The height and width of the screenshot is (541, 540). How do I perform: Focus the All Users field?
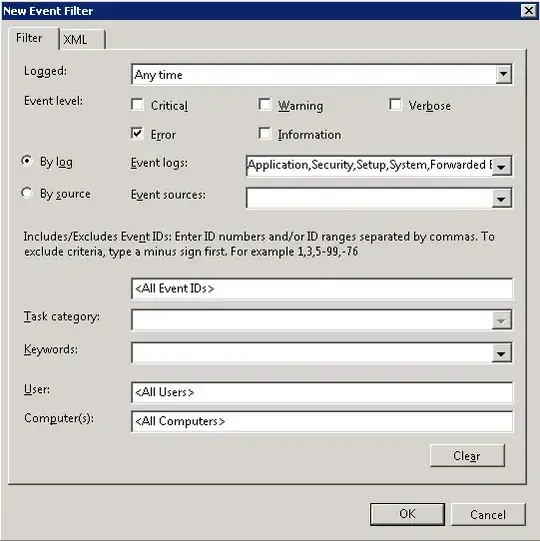pyautogui.click(x=322, y=392)
